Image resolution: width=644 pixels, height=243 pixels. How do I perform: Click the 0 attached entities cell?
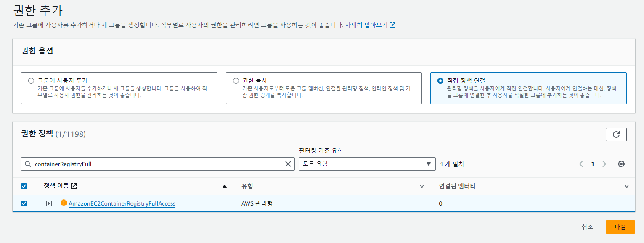tap(441, 203)
